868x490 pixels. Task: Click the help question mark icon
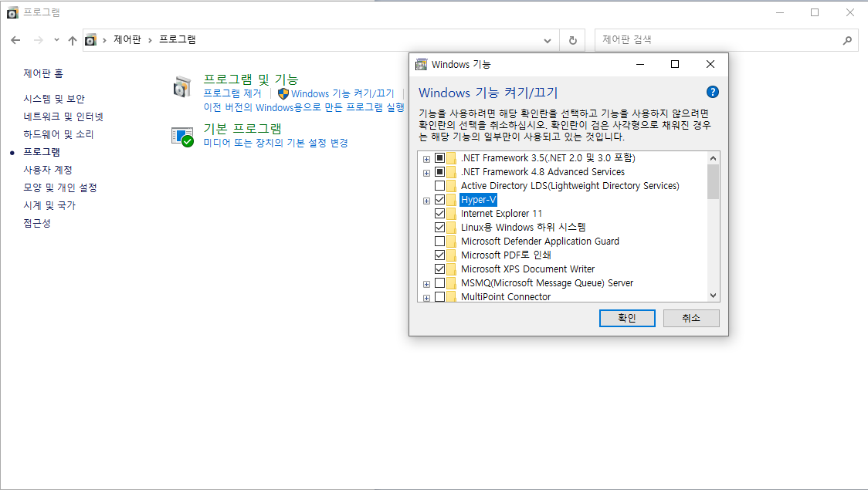click(x=713, y=92)
